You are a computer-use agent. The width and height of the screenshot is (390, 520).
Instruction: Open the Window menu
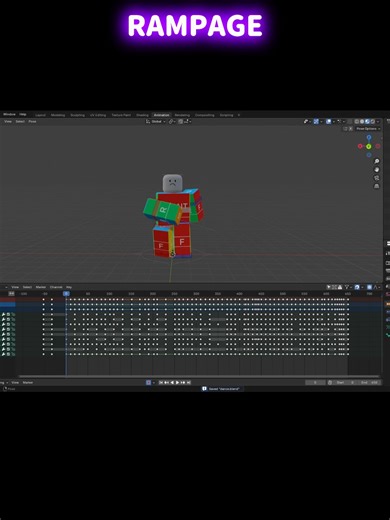9,114
